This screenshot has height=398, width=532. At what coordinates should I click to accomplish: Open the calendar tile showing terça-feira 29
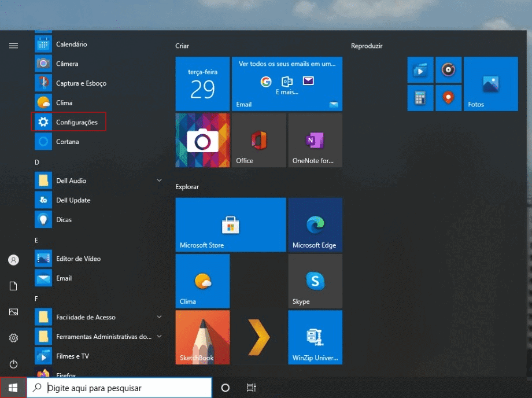(202, 84)
